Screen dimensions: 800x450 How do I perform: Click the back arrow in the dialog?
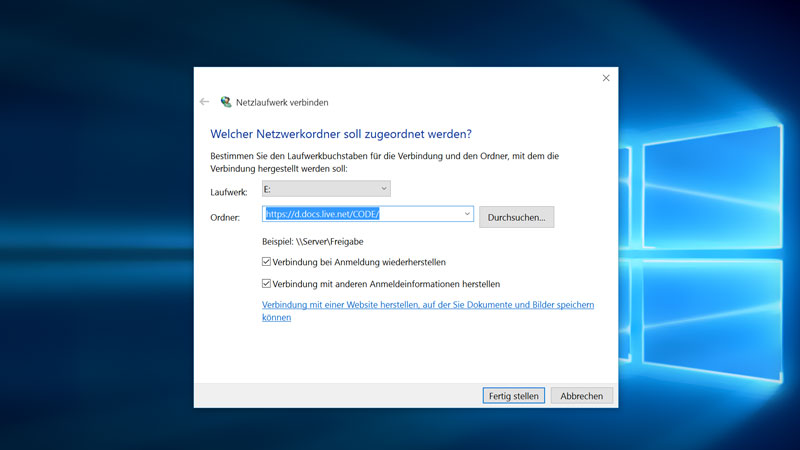(x=205, y=102)
